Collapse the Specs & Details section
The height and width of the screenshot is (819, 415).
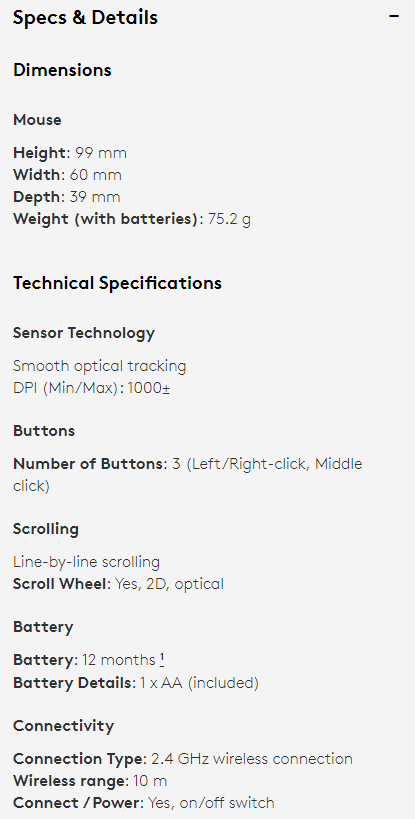[394, 17]
